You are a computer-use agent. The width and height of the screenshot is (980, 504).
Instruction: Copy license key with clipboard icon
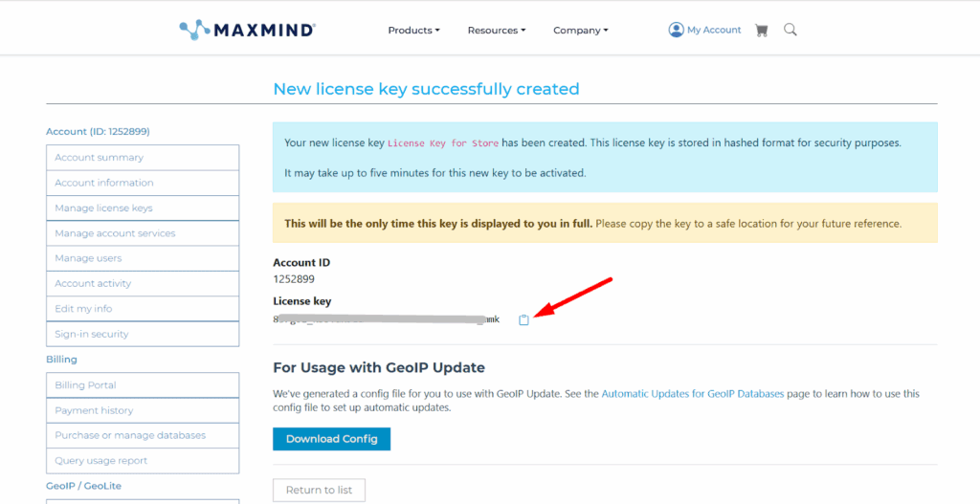coord(523,319)
